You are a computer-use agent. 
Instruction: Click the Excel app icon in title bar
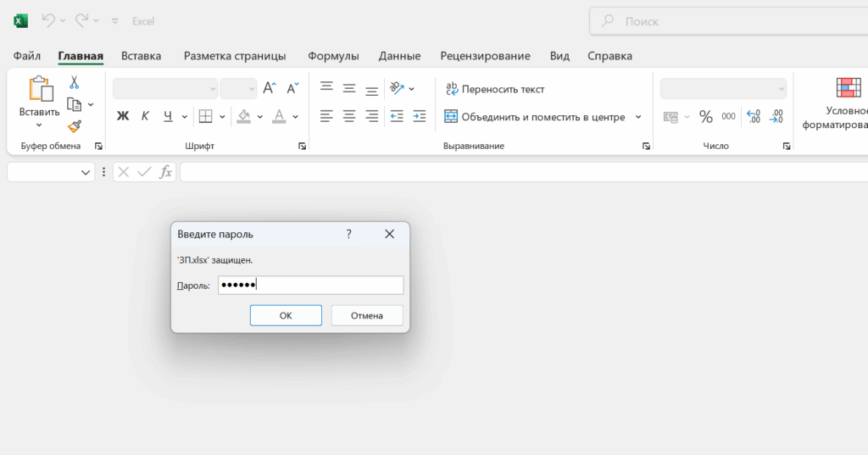pyautogui.click(x=20, y=21)
